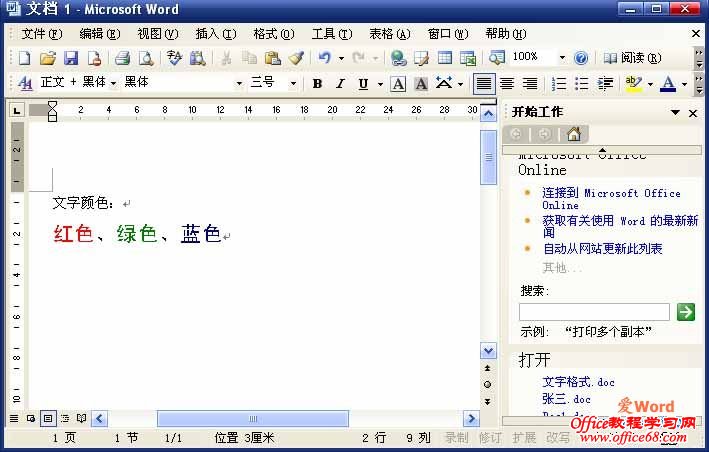The width and height of the screenshot is (709, 452).
Task: Toggle Italic formatting
Action: tap(340, 84)
